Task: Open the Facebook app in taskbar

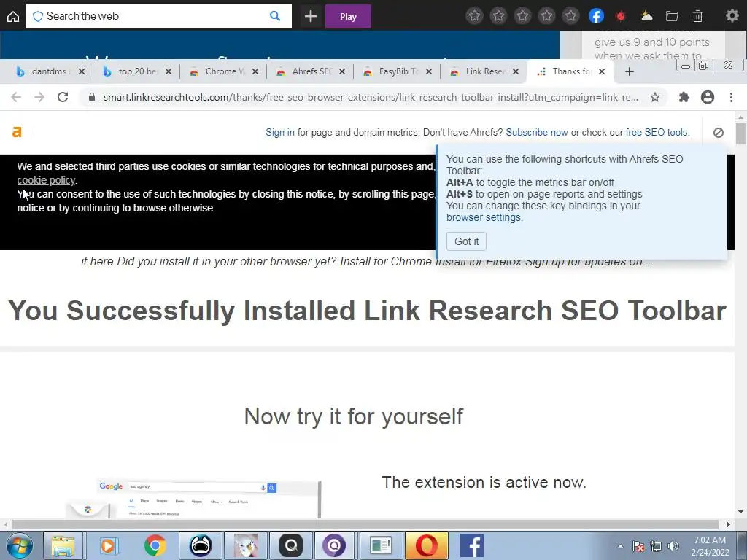Action: point(472,545)
